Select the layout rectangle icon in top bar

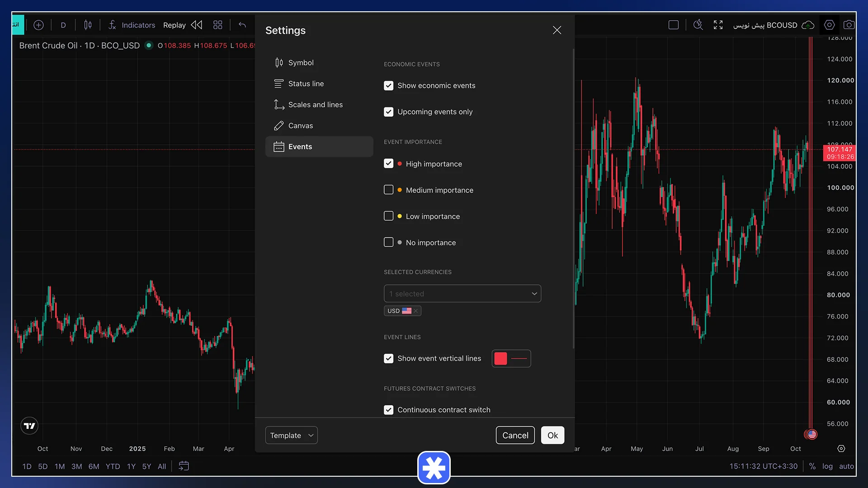674,25
